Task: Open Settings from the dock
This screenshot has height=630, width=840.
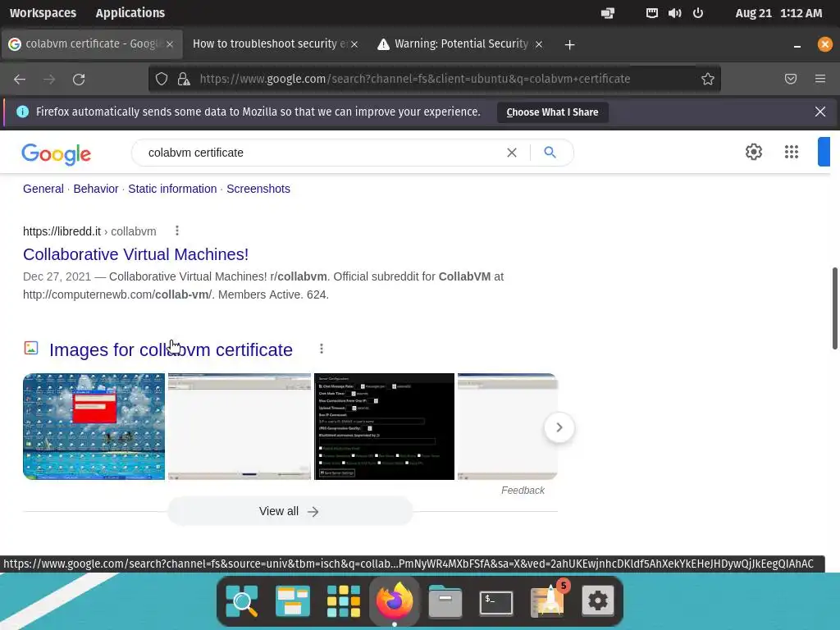Action: click(598, 601)
